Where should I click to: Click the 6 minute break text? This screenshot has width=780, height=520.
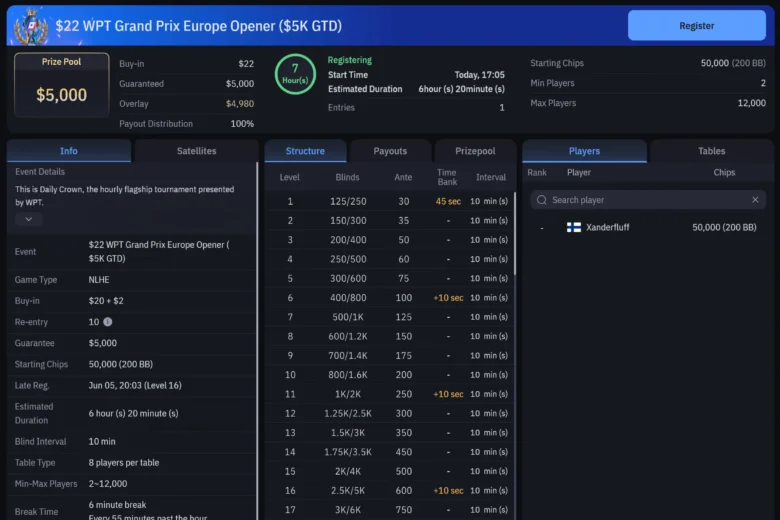point(117,505)
